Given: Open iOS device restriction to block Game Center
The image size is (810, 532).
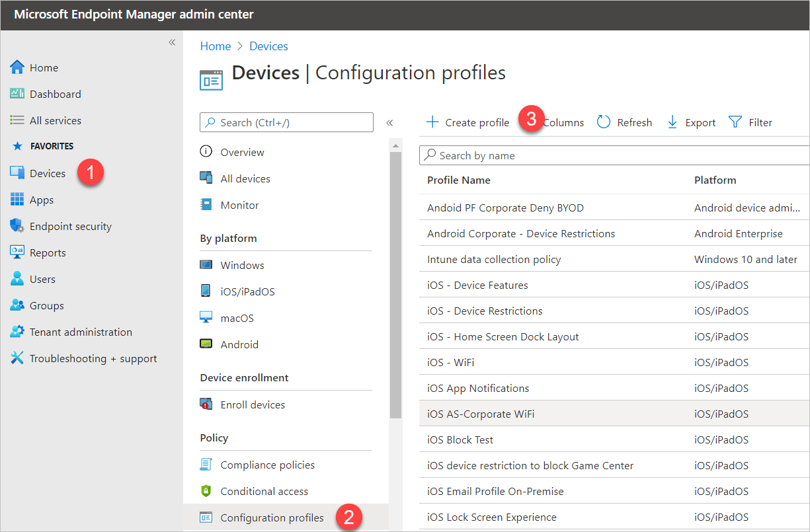Looking at the screenshot, I should tap(530, 465).
